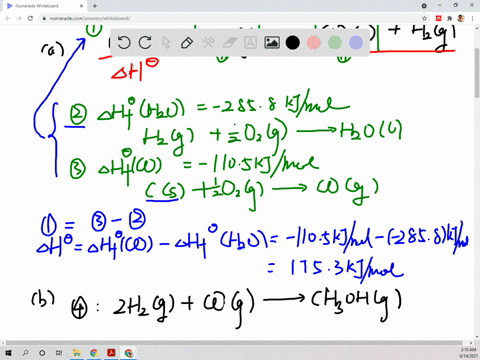
Task: Pick the green pen color
Action: click(x=335, y=43)
